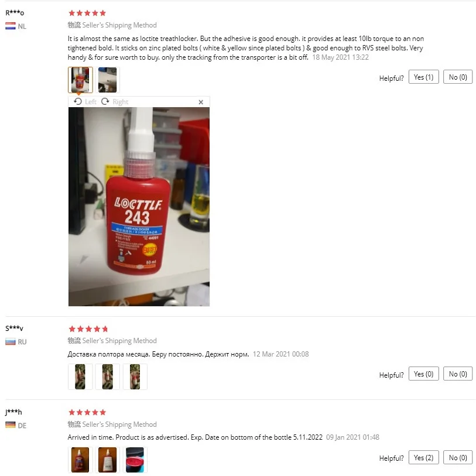Click No (0) on R***o's review

(x=458, y=77)
